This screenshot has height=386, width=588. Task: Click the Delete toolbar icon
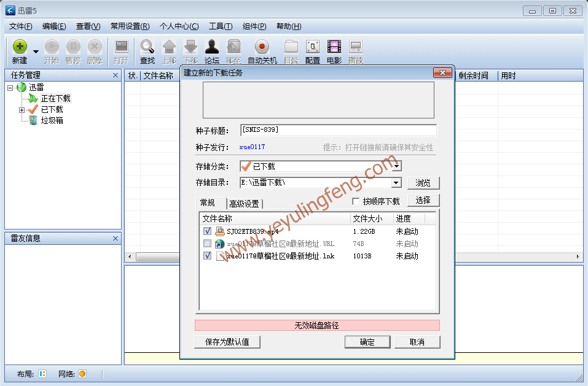click(95, 47)
